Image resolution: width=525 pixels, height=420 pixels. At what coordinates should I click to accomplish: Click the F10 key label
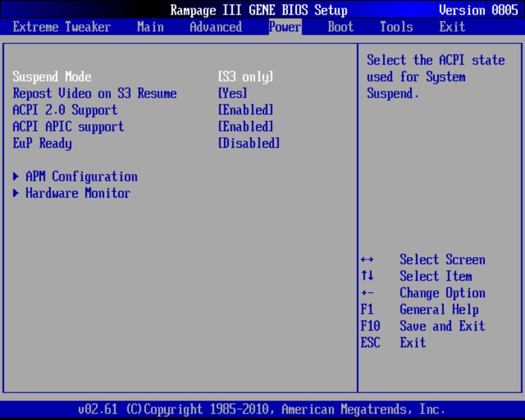tap(370, 326)
